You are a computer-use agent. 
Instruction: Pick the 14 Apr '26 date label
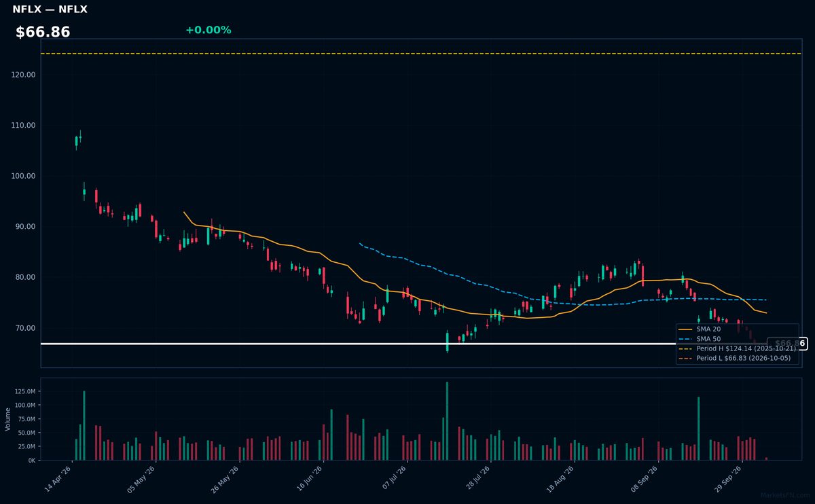click(57, 480)
